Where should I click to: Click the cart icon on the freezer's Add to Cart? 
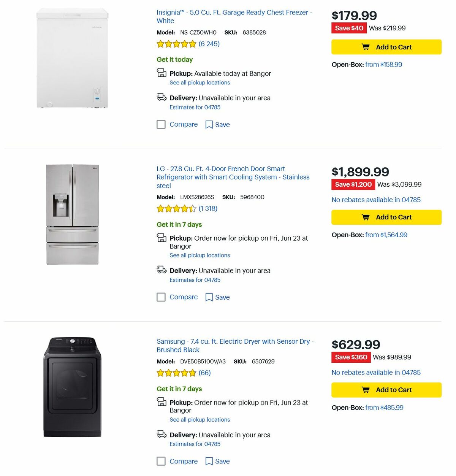point(365,47)
